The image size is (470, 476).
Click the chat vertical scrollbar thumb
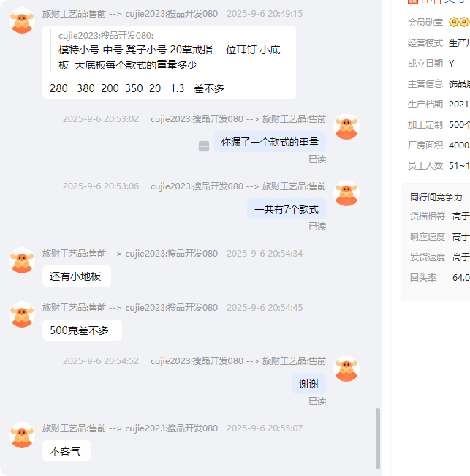click(378, 439)
